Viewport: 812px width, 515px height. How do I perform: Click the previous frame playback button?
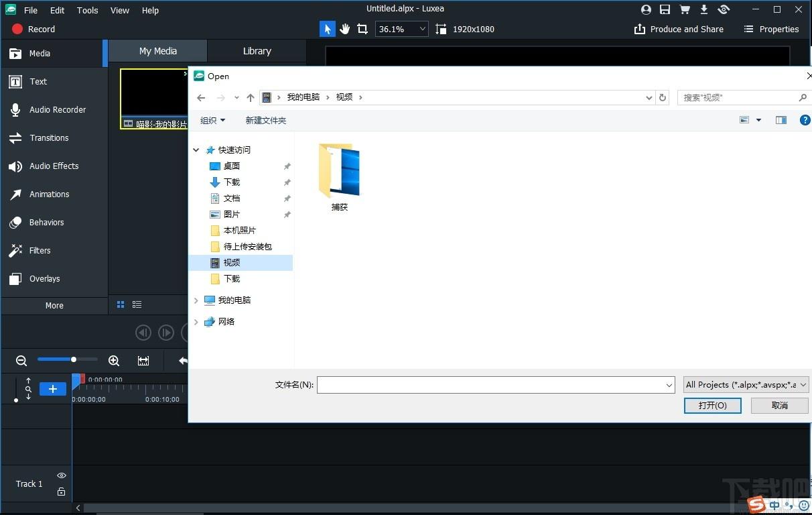pyautogui.click(x=143, y=333)
